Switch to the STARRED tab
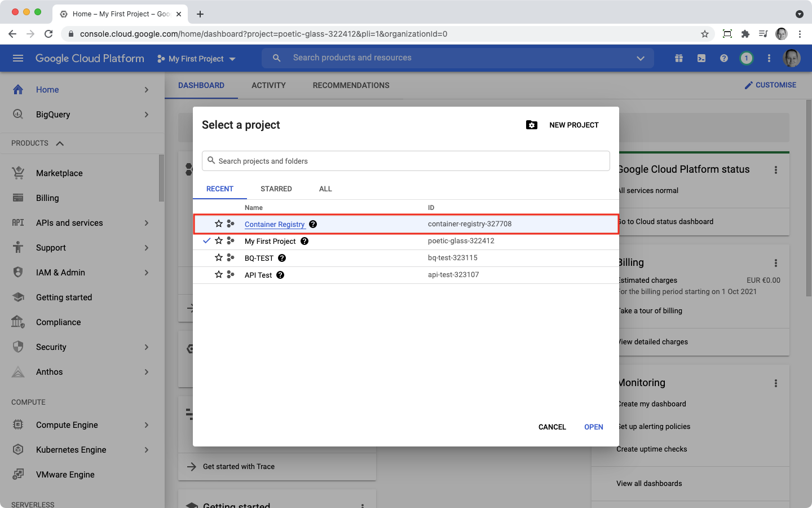The width and height of the screenshot is (812, 508). click(276, 189)
